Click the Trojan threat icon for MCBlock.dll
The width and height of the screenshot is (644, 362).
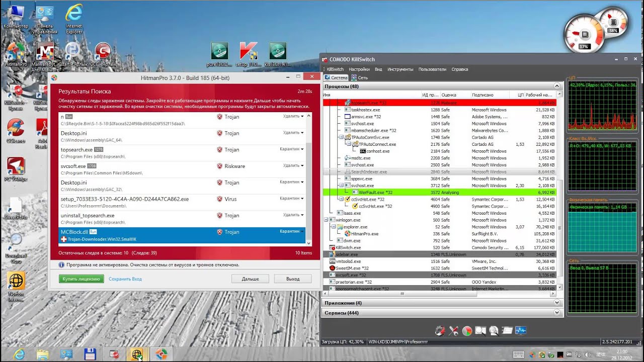219,232
